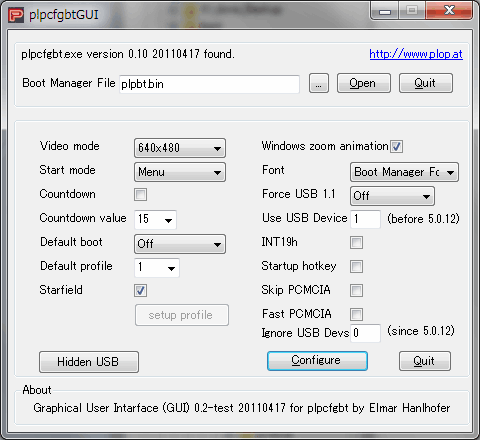
Task: Open the Video mode 640x480 dropdown
Action: (180, 148)
